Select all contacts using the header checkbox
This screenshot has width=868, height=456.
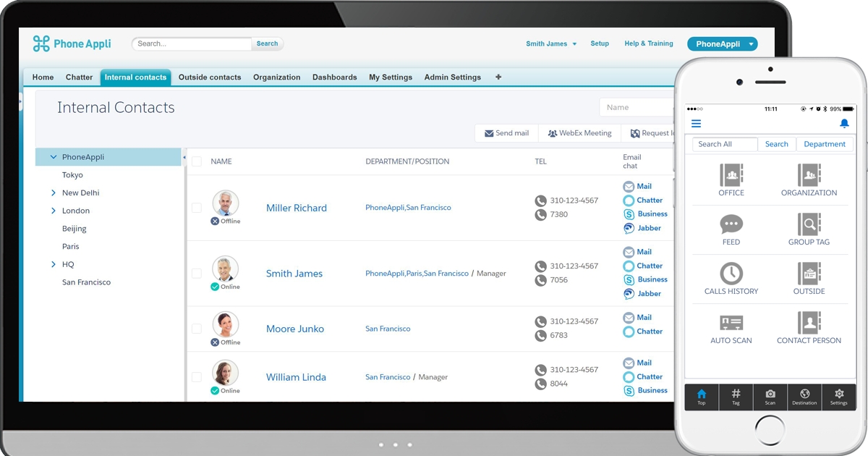[196, 161]
